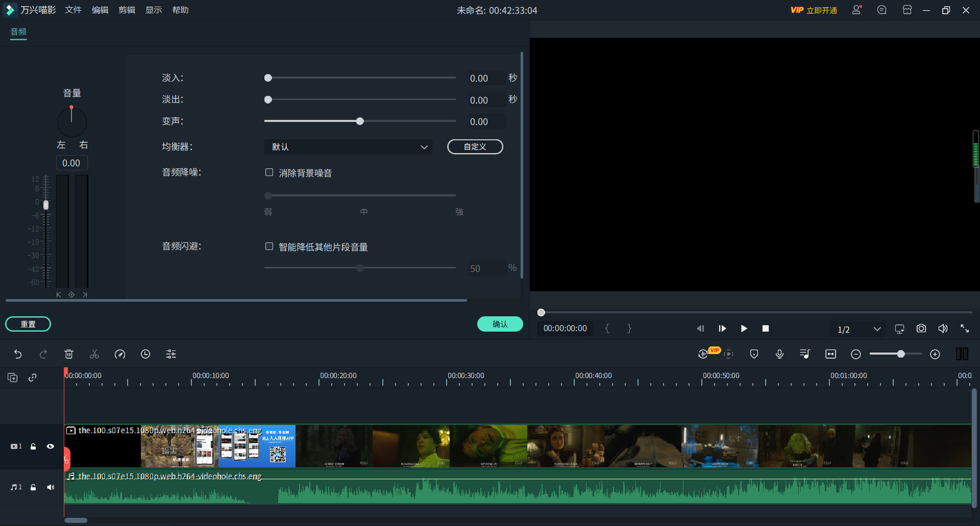Open the audio mixer icon
The width and height of the screenshot is (980, 526).
[804, 354]
